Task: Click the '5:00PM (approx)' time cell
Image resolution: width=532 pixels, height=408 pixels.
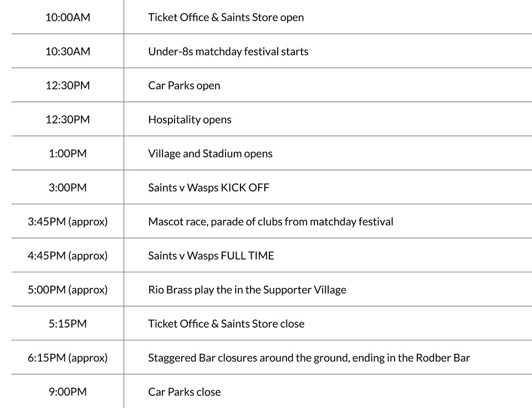Action: (68, 290)
